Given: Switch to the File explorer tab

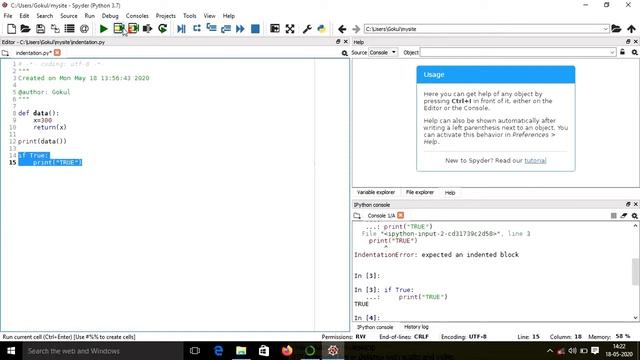Looking at the screenshot, I should (420, 192).
